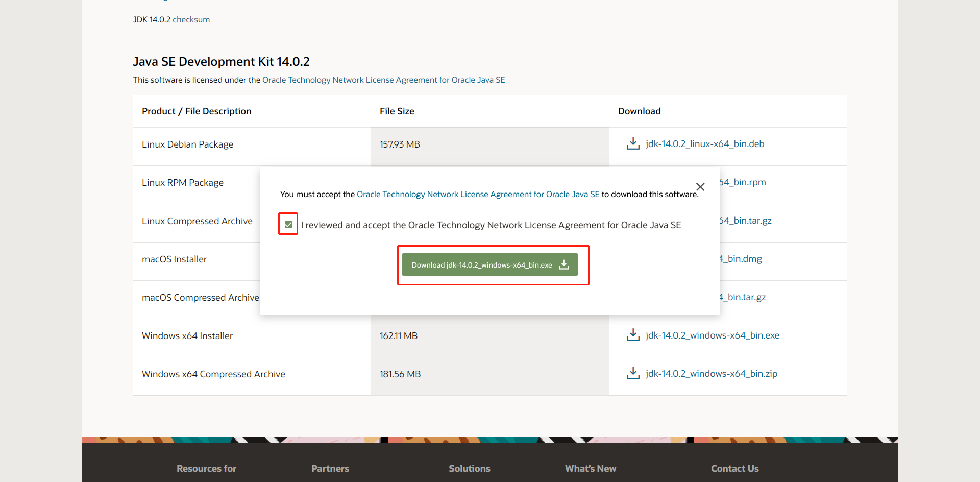Screen dimensions: 980x482
Task: Click the Linux Compressed Archive row label
Action: click(x=197, y=221)
